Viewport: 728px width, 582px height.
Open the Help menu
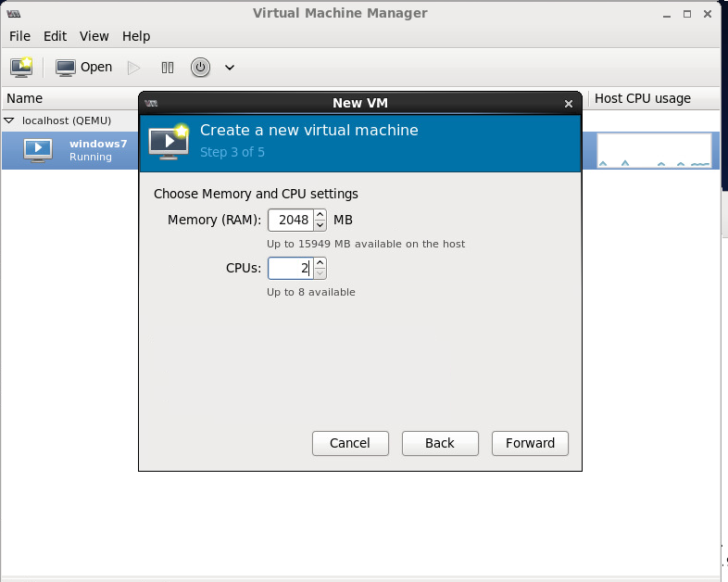pos(136,36)
